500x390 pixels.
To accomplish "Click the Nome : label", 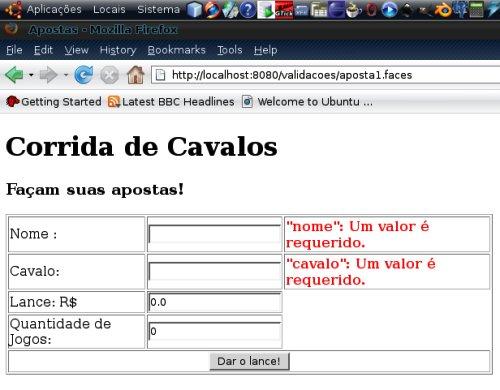I will click(33, 234).
